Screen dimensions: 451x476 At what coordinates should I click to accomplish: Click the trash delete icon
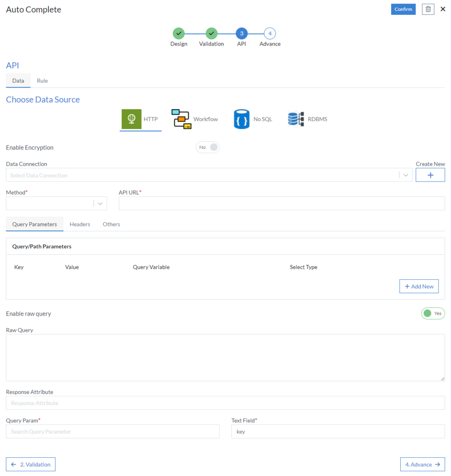[x=428, y=10]
